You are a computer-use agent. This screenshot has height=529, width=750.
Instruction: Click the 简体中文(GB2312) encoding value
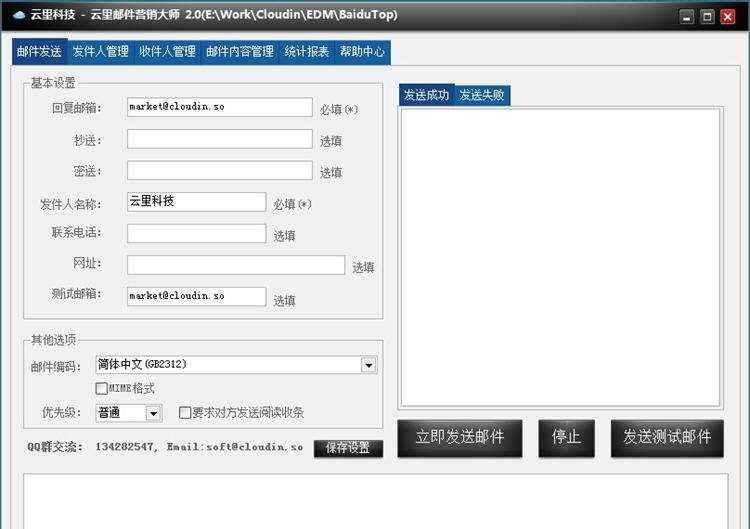[x=142, y=364]
